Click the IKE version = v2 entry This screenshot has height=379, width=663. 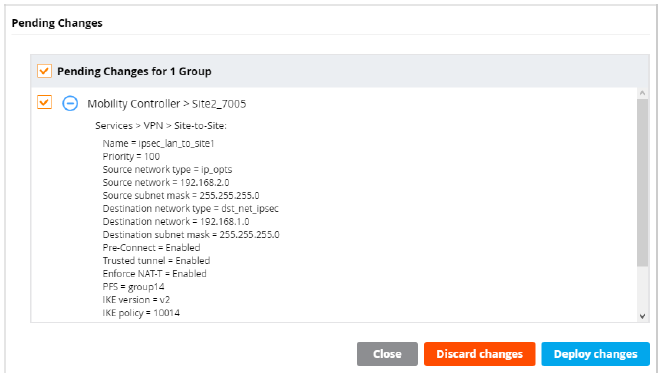pyautogui.click(x=136, y=300)
